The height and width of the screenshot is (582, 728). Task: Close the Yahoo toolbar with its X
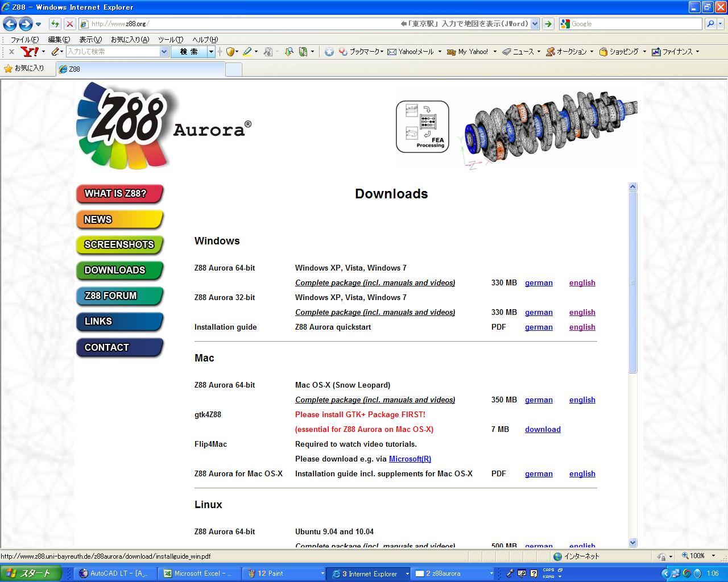click(11, 52)
